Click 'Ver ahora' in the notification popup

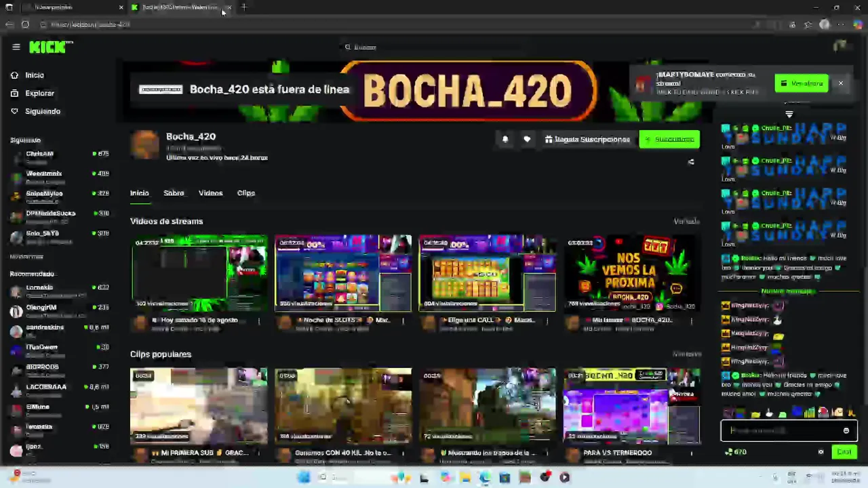click(x=802, y=83)
